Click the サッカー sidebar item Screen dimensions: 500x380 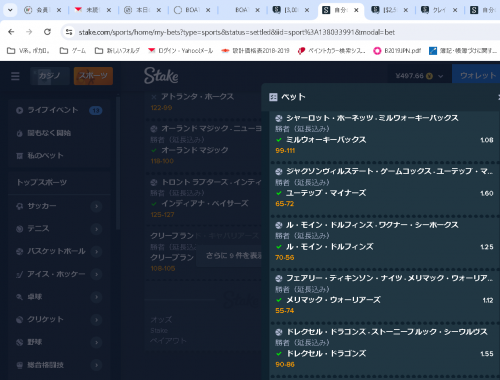[42, 206]
